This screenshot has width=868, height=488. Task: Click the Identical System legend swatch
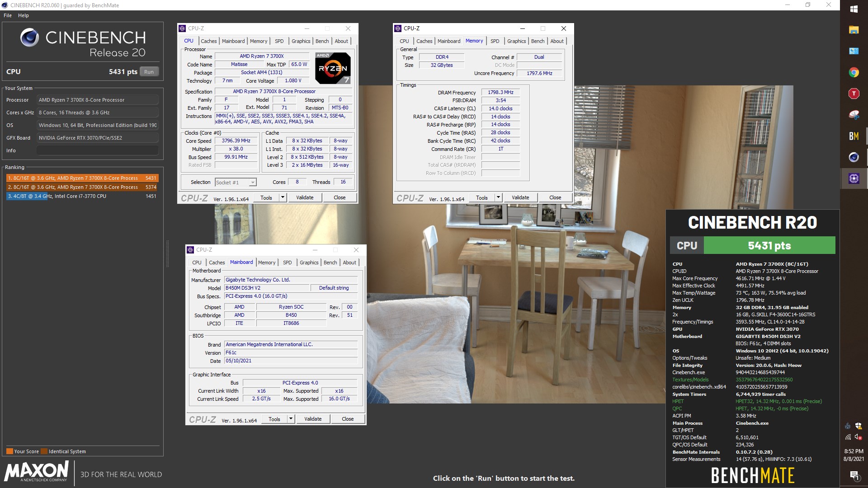tap(44, 451)
